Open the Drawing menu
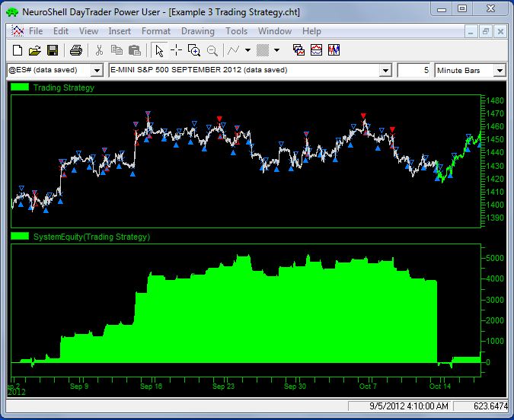This screenshot has height=420, width=514. [198, 31]
